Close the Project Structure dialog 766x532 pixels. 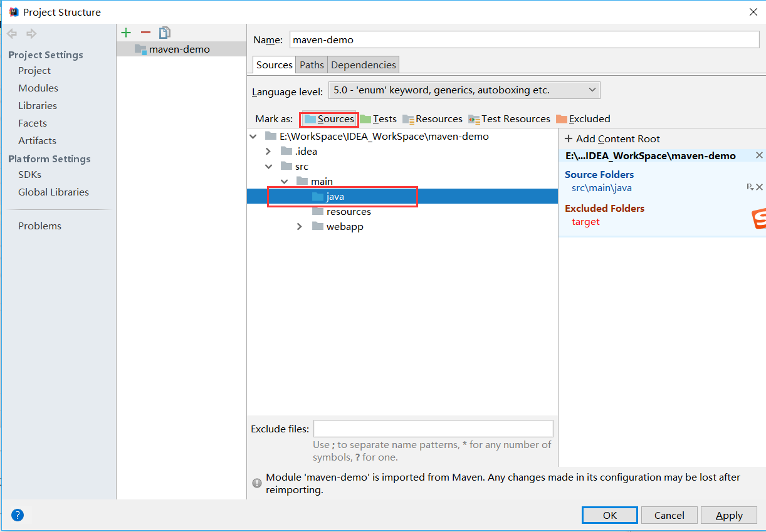coord(753,12)
